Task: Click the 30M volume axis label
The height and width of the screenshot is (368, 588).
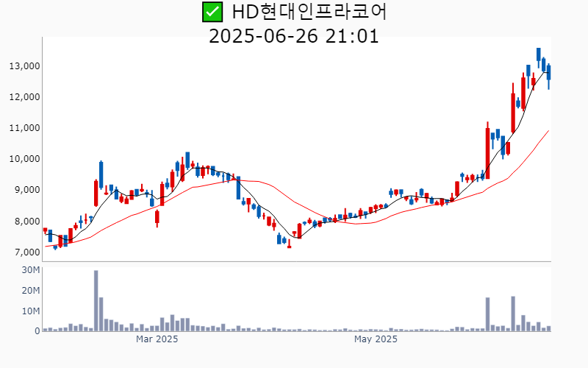Action: tap(31, 270)
